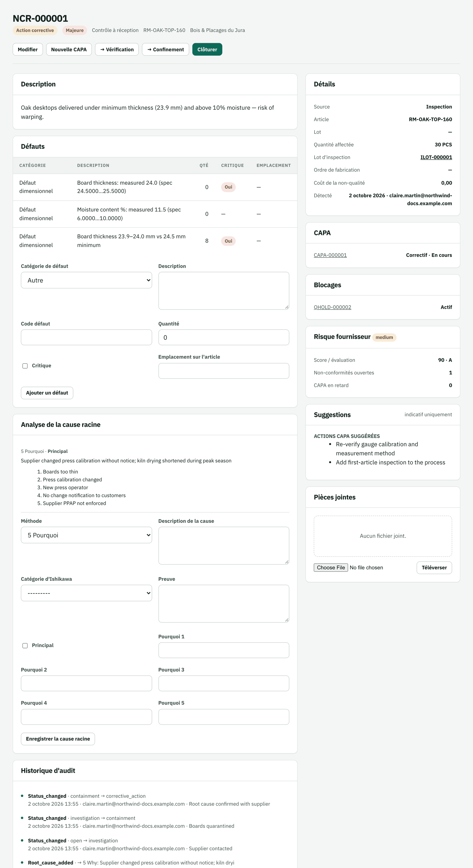
Task: Click the medium supplier risk badge
Action: pyautogui.click(x=384, y=337)
